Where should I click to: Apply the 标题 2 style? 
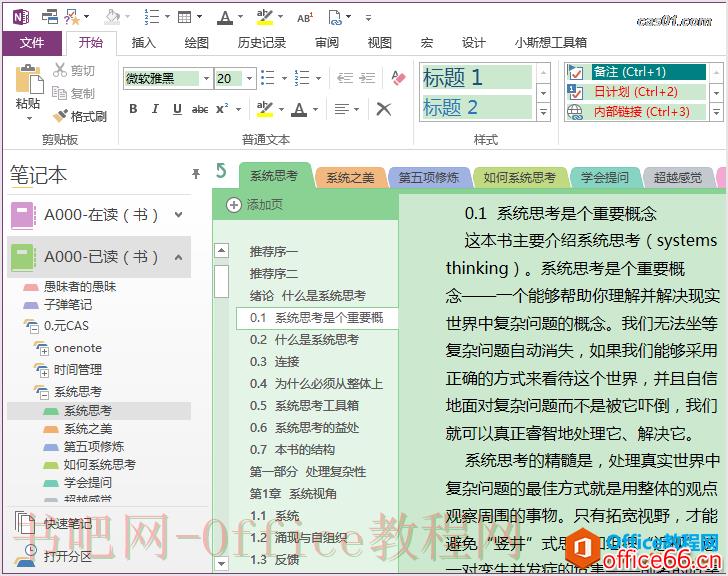477,107
